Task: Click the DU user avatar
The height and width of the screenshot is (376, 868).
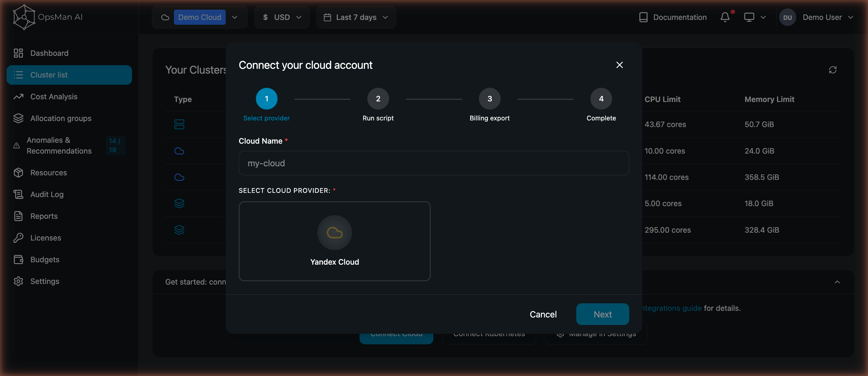Action: [x=787, y=17]
